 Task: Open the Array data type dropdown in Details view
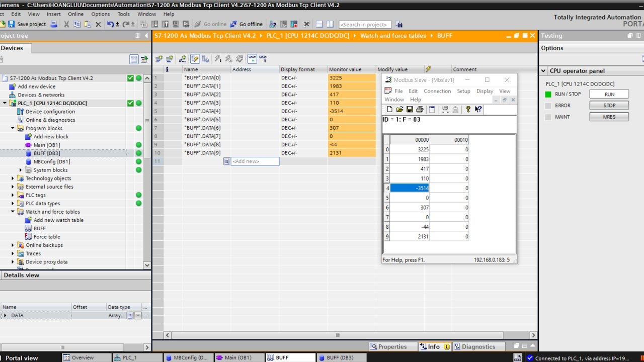[x=138, y=315]
